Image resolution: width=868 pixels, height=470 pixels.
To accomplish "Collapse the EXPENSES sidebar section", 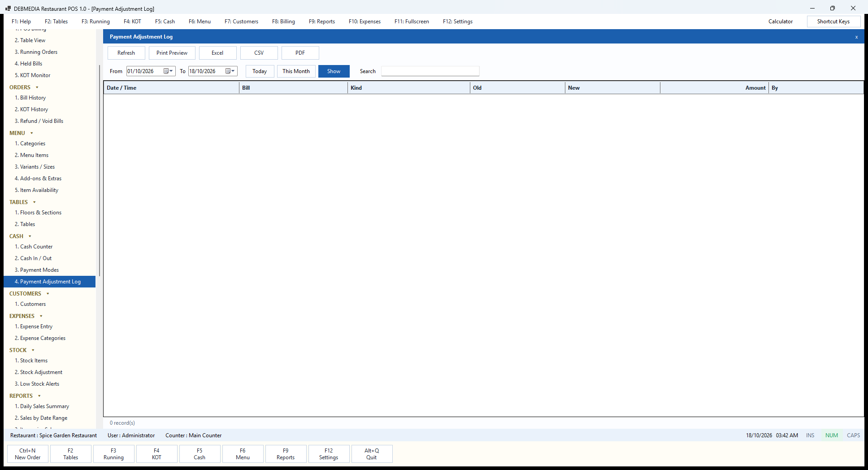I will click(41, 316).
